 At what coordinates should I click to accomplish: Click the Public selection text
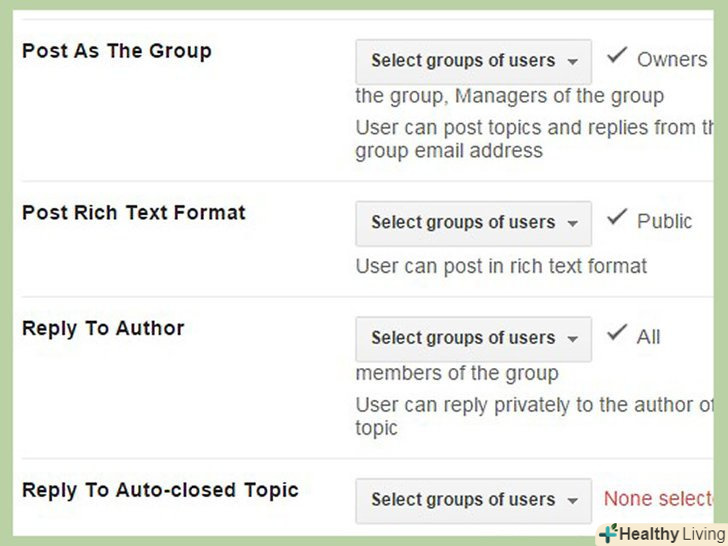[x=664, y=222]
